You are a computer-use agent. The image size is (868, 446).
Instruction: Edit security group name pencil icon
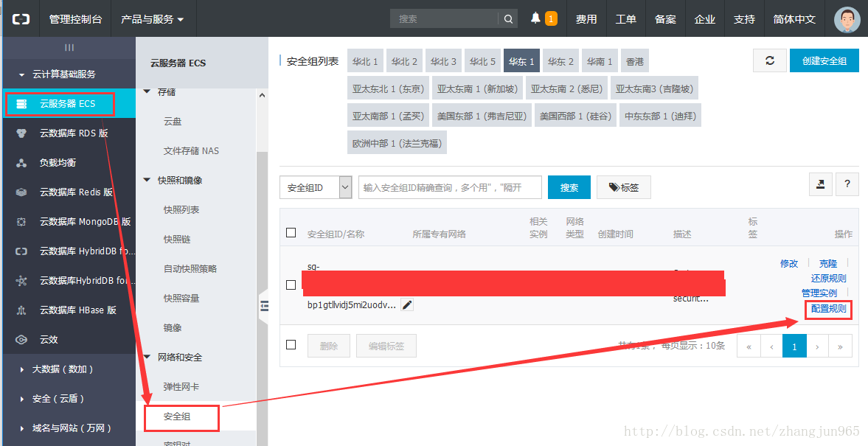point(407,305)
